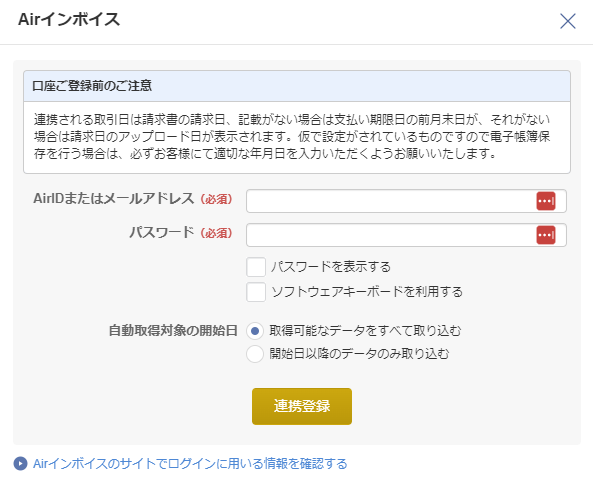Focus the パスワード input field

[406, 235]
